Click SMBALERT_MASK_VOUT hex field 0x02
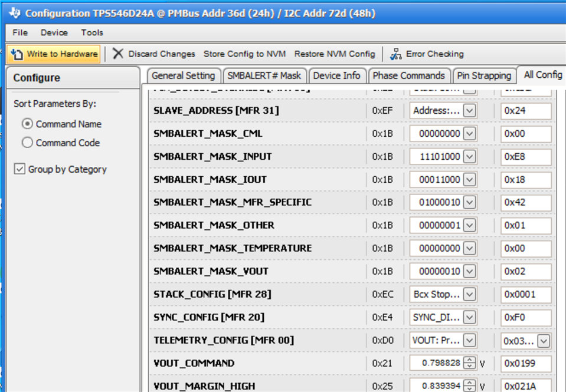 tap(526, 271)
